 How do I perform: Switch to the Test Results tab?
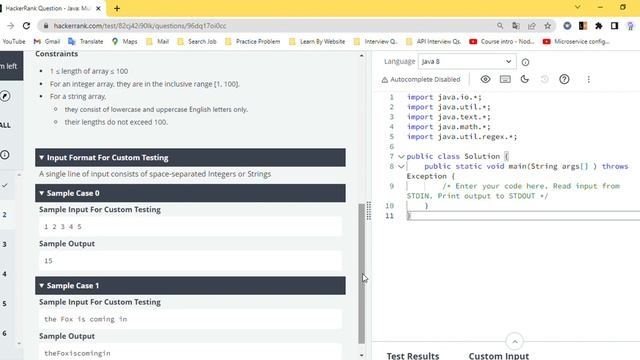[x=413, y=356]
